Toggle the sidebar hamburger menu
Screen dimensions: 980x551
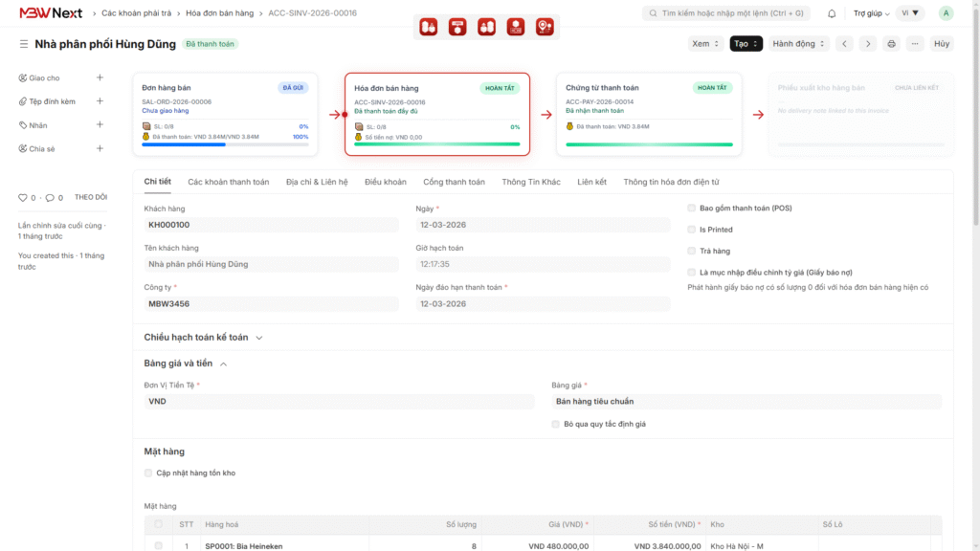pyautogui.click(x=24, y=44)
